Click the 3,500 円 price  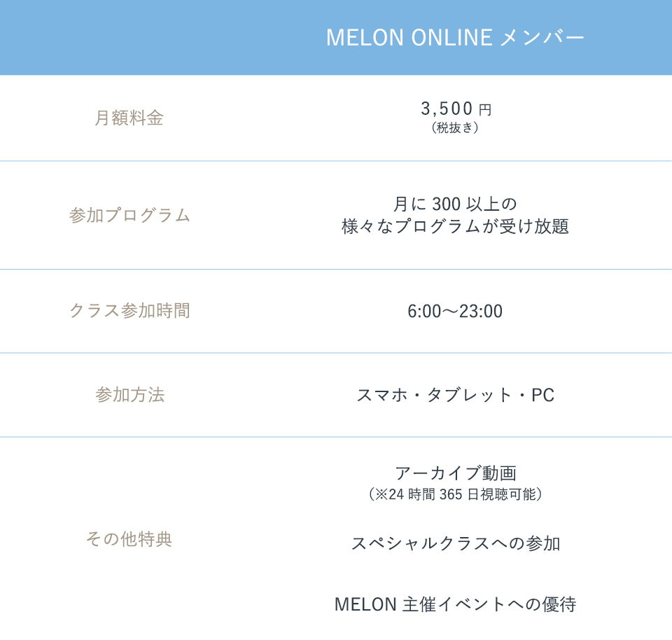tap(448, 109)
